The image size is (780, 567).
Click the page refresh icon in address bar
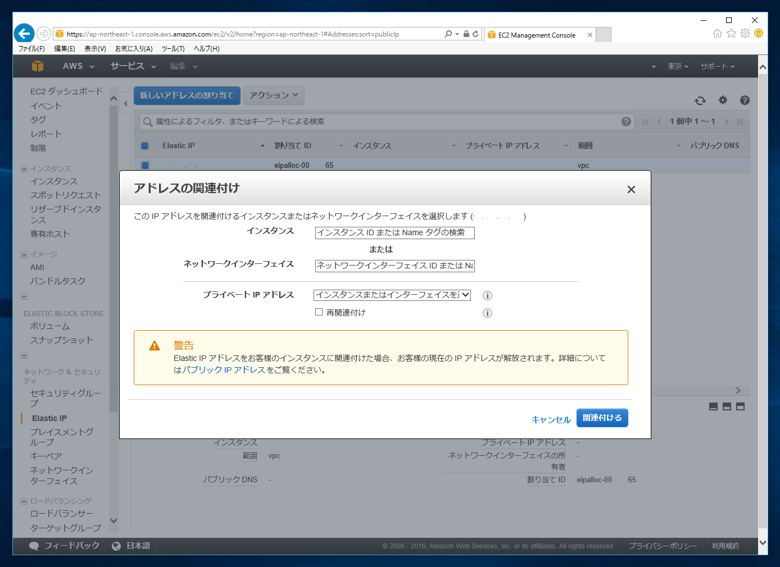tap(476, 34)
